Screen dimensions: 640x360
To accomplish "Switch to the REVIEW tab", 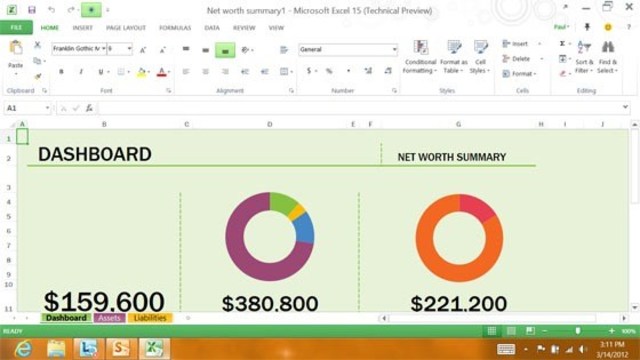I will click(x=244, y=28).
